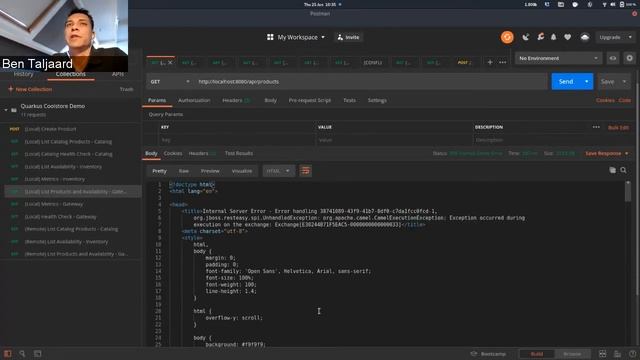The image size is (640, 360).
Task: Open the Cookies link near Code
Action: pyautogui.click(x=605, y=100)
